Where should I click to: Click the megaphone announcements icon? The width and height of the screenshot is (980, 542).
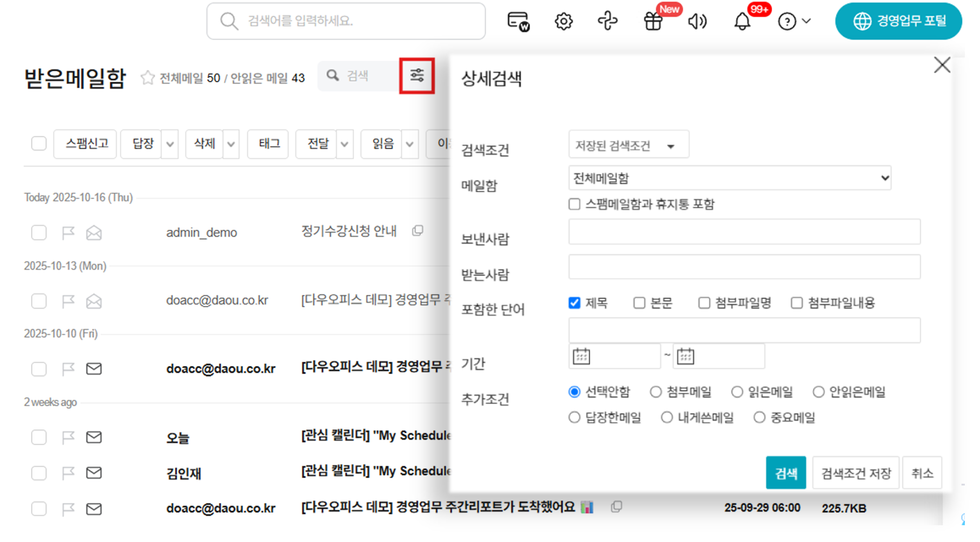click(697, 22)
